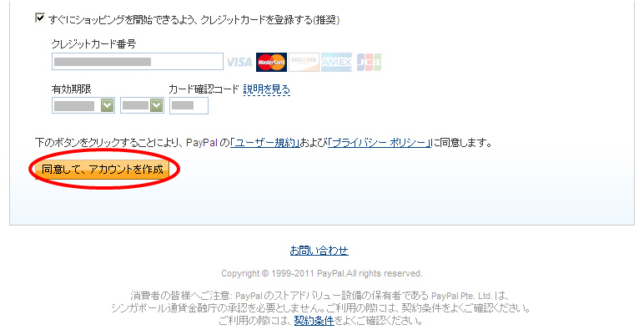This screenshot has width=644, height=335.
Task: Open the 契約条件 link in the footer
Action: coord(314,321)
